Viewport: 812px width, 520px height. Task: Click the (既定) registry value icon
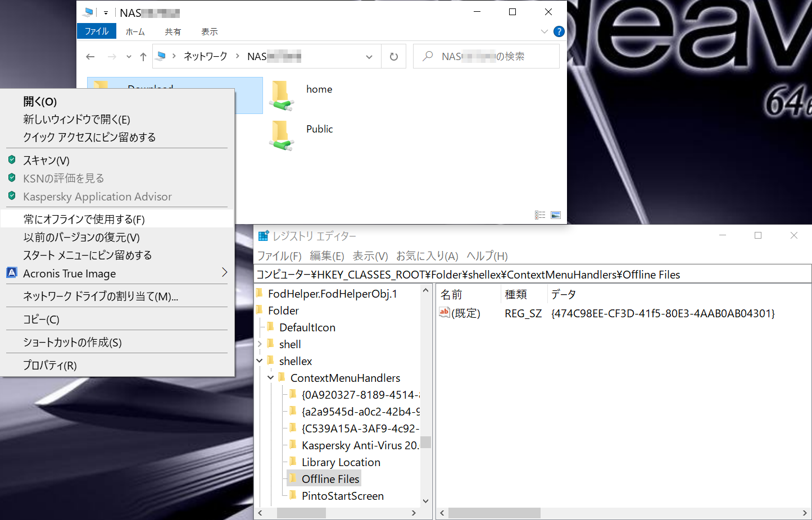click(444, 313)
